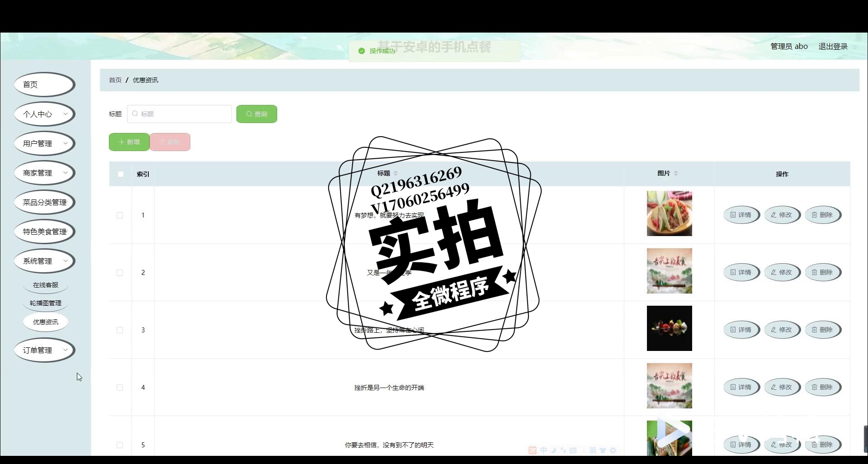Open the 在线客服 submenu item
The height and width of the screenshot is (464, 868).
(x=46, y=285)
